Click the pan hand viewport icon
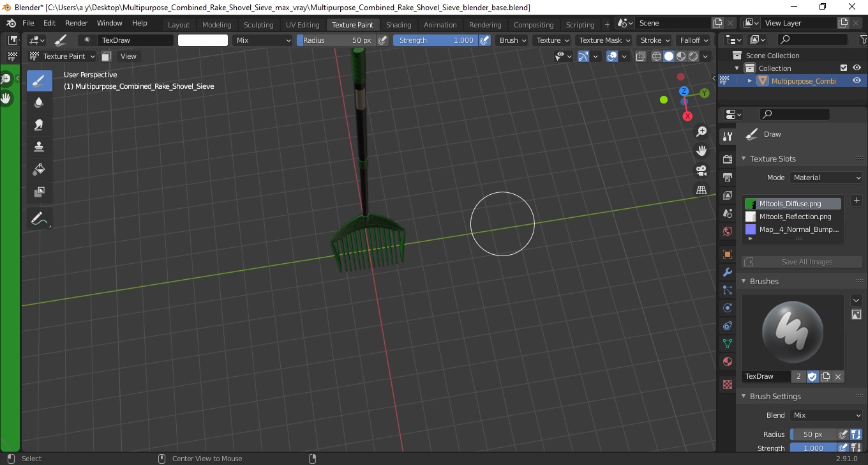Screen dimensions: 868x465 coord(701,151)
